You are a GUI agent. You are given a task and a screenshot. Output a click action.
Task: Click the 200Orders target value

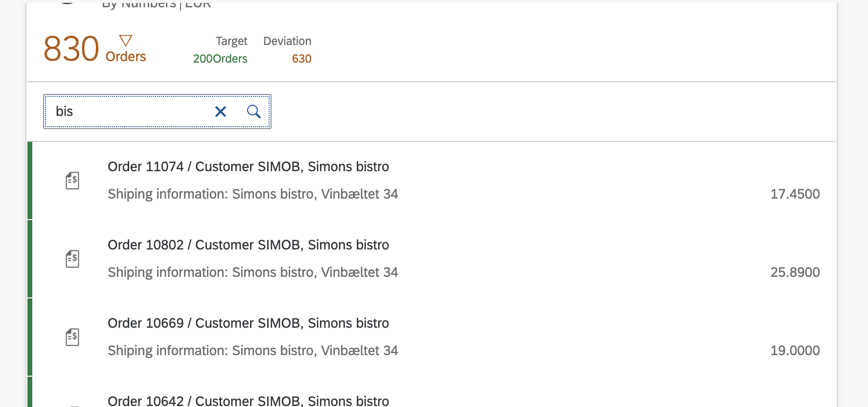click(x=220, y=59)
